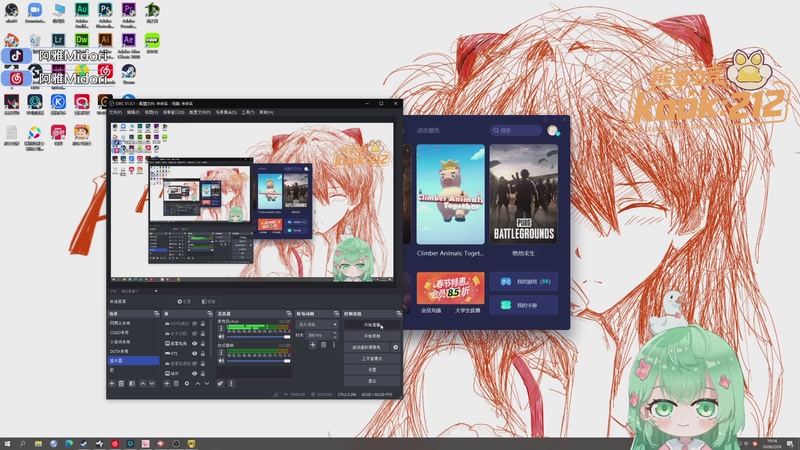This screenshot has width=800, height=450.
Task: Click Start Recording in OBS controls
Action: click(372, 336)
